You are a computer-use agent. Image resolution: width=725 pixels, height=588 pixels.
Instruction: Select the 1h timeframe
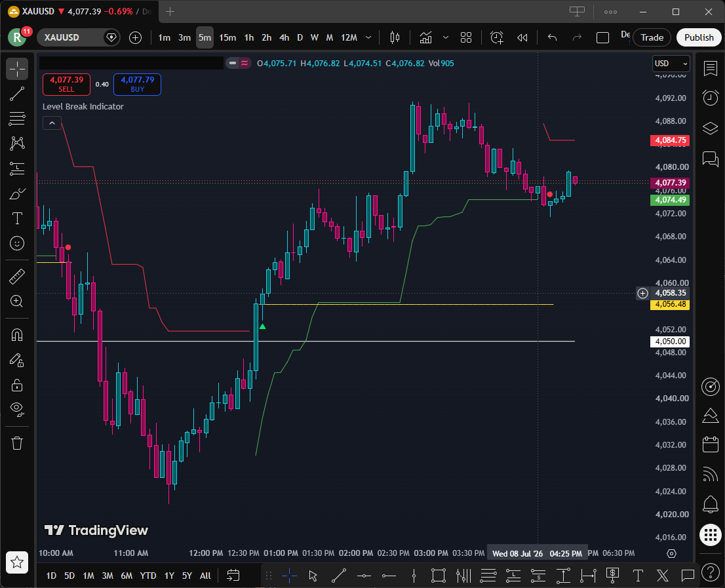coord(249,37)
